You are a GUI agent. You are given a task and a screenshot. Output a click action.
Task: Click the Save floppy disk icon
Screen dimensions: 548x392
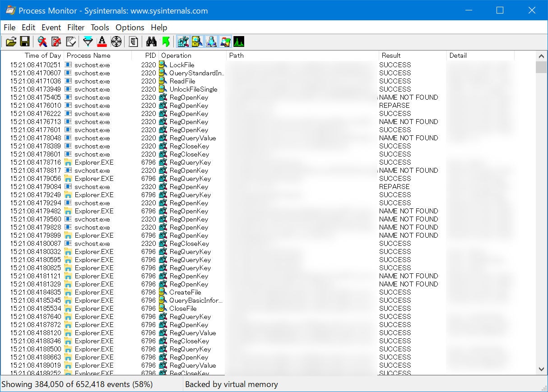click(x=25, y=42)
